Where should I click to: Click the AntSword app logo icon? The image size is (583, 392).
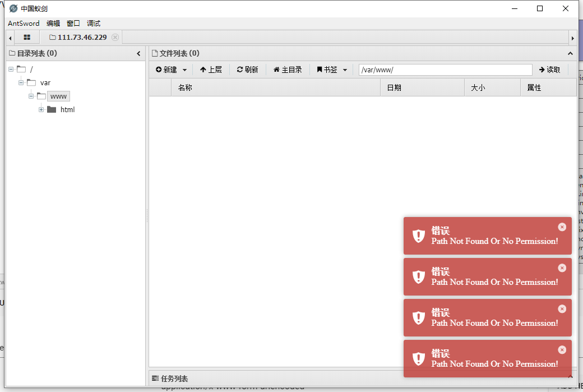(13, 8)
